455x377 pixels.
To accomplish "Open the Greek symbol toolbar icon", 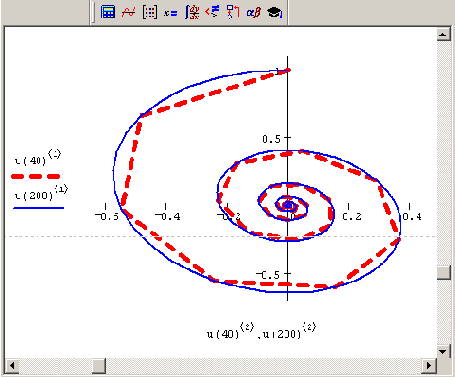I will (x=254, y=12).
